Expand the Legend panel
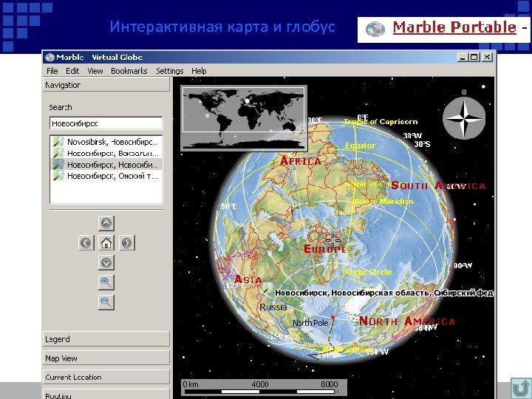This screenshot has width=532, height=399. tap(106, 339)
